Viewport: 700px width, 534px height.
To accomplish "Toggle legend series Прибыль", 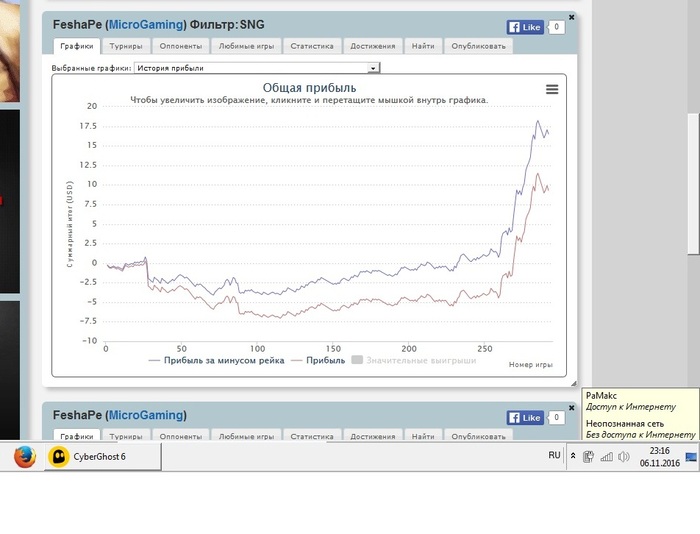I will click(318, 360).
